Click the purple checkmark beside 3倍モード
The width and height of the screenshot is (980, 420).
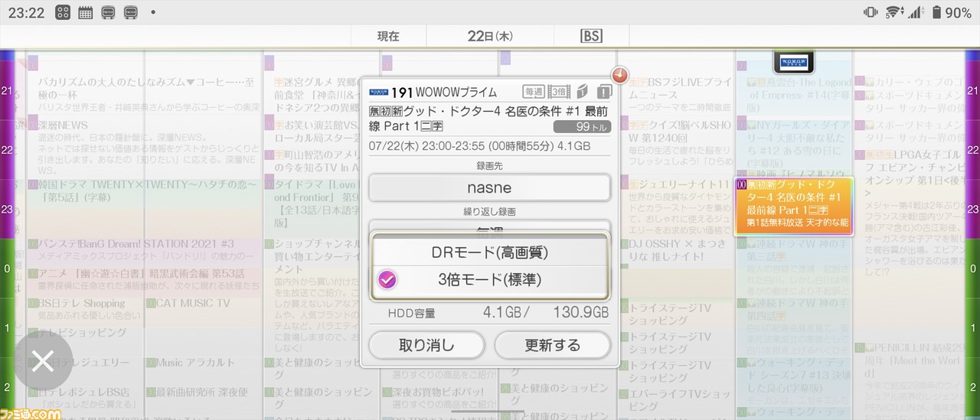coord(388,280)
